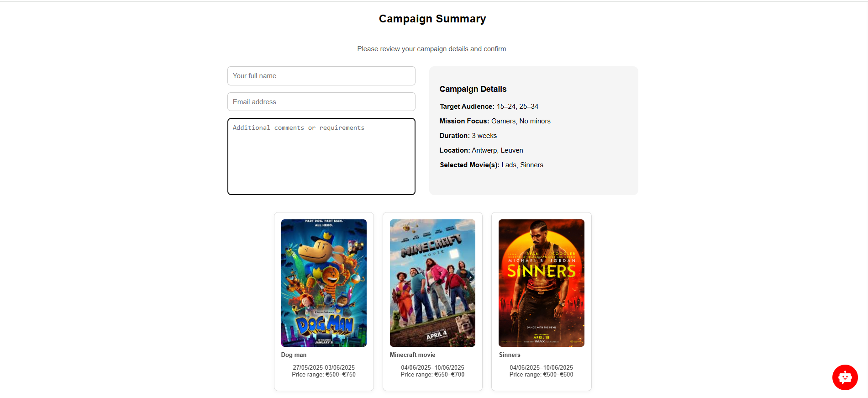Select the Minecraft movie poster

pos(432,283)
